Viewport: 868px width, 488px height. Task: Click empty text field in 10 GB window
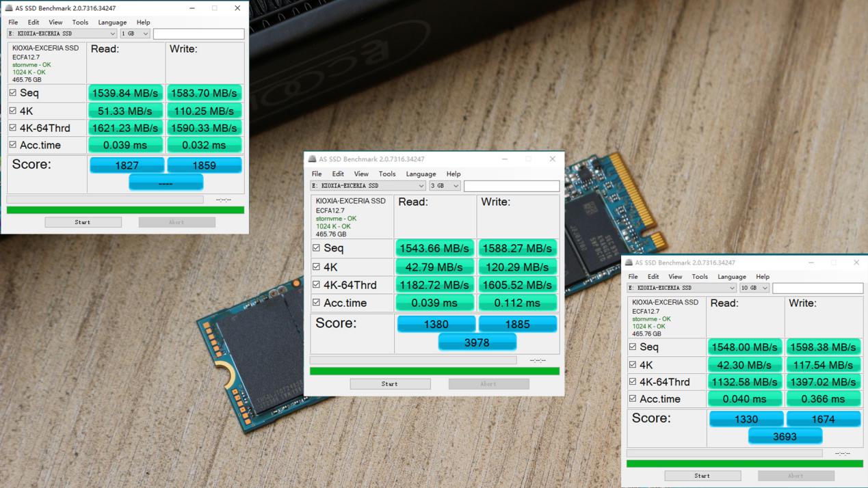(x=817, y=288)
